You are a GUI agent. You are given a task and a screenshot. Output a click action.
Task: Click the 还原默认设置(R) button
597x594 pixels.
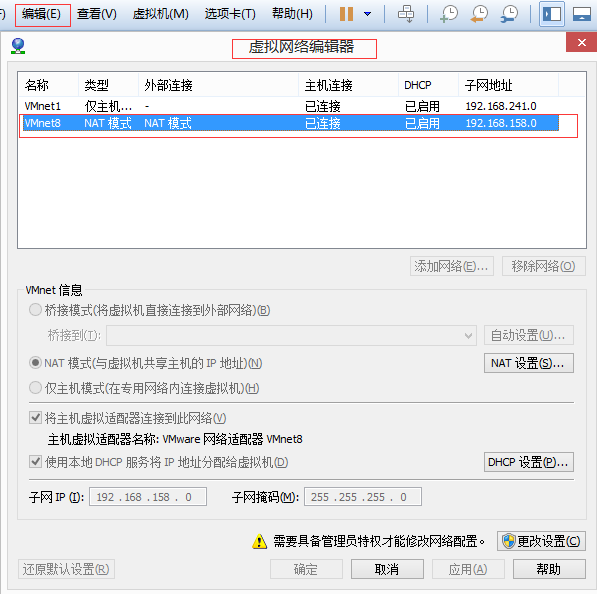coord(66,569)
